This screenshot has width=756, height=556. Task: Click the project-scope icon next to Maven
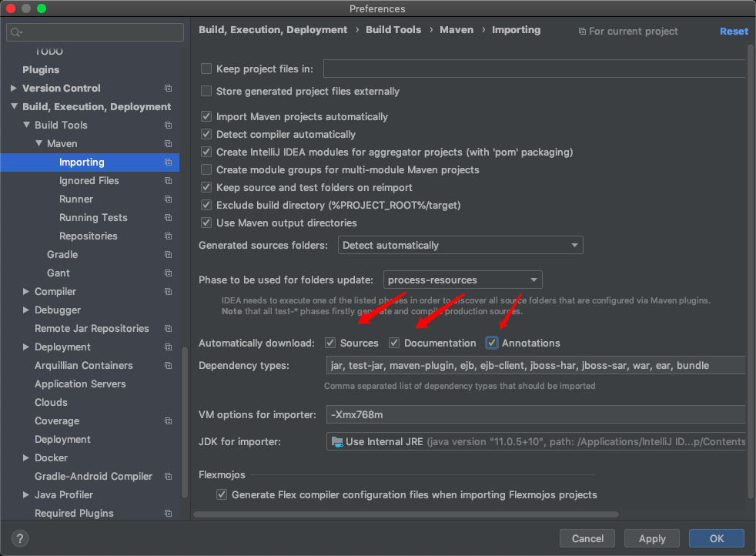click(x=168, y=144)
